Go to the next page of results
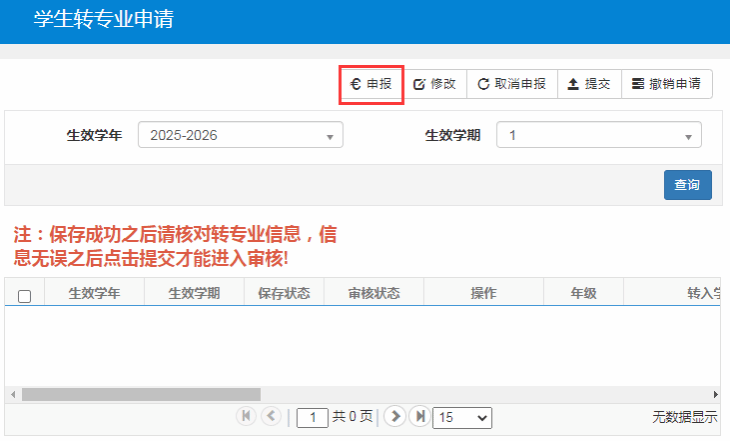Image resolution: width=730 pixels, height=441 pixels. (x=394, y=416)
